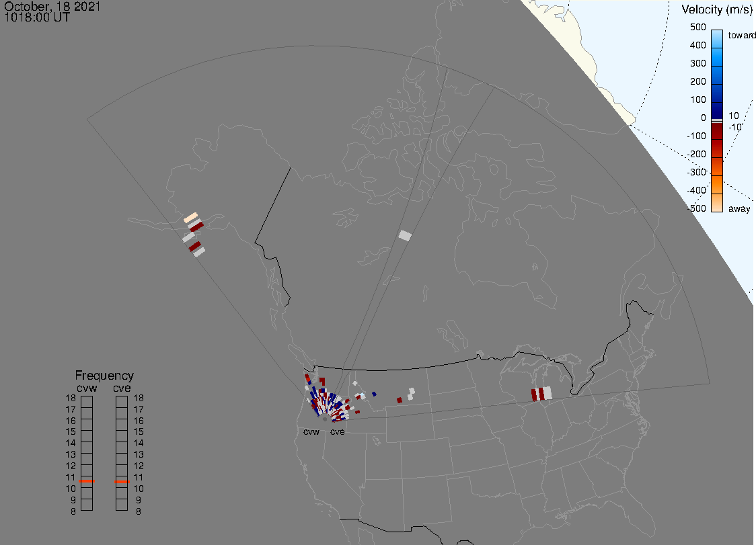Click the peach data cell over Alaska
The width and height of the screenshot is (756, 545).
[x=191, y=218]
